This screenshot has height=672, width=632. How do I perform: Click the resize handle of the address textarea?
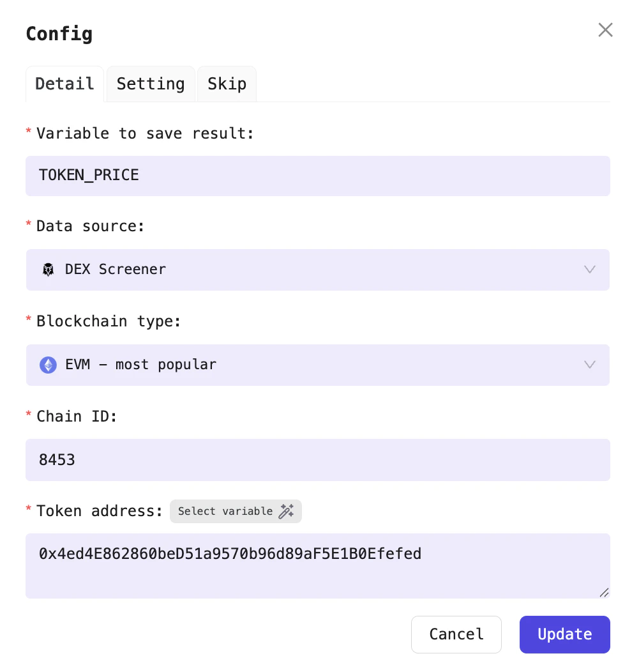click(x=604, y=593)
